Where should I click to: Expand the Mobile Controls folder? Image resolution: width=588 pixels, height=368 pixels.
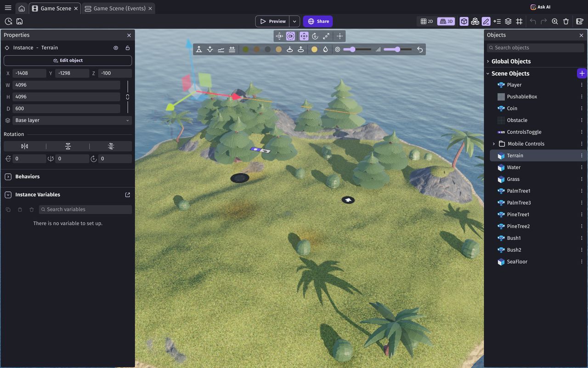(x=494, y=144)
